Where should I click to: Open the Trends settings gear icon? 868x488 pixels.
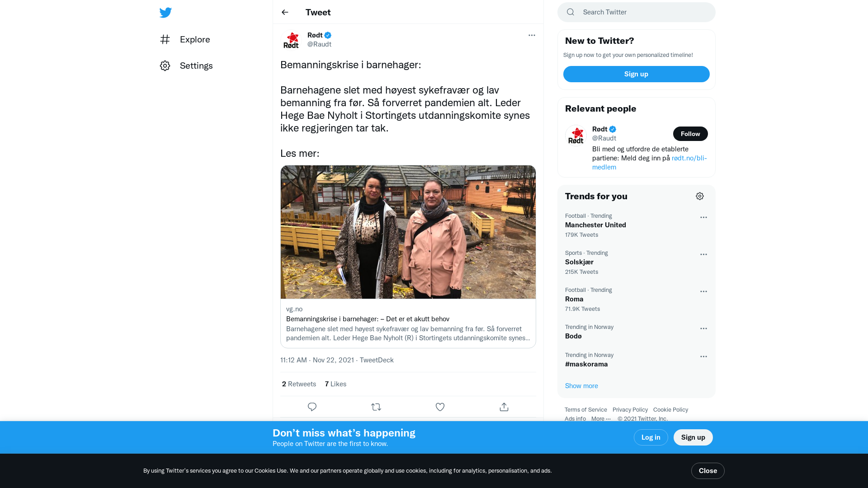(700, 196)
